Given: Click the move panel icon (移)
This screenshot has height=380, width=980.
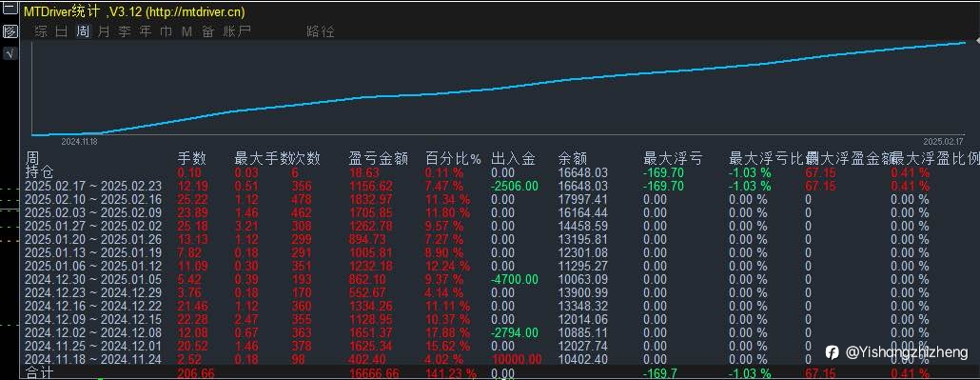Looking at the screenshot, I should pos(10,31).
